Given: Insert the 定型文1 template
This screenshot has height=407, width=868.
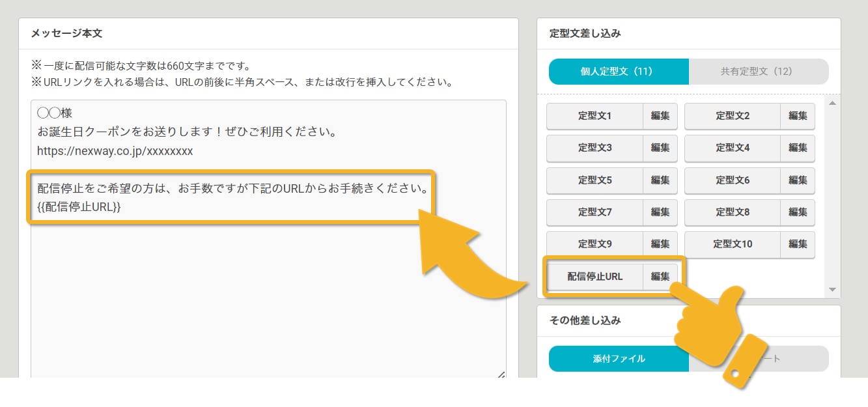Looking at the screenshot, I should point(595,117).
